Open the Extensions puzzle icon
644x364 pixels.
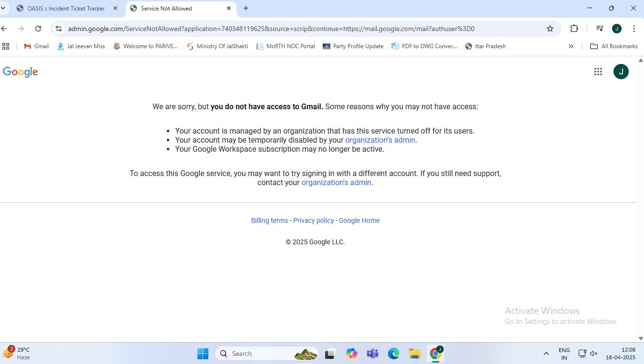pyautogui.click(x=574, y=29)
